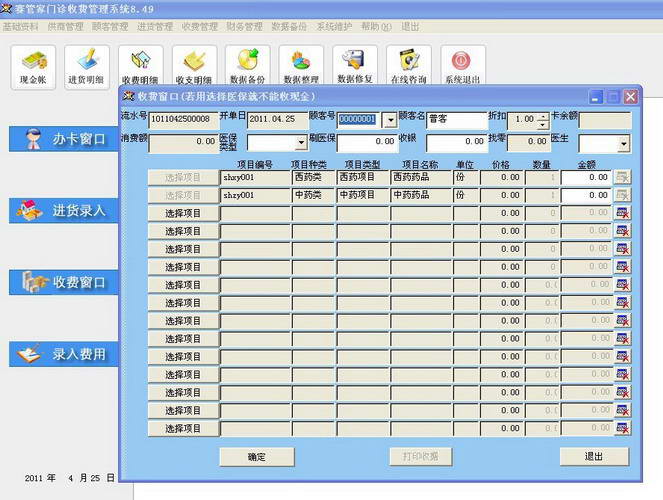Click the 刷医保 amount field
Viewport: 663px width, 500px height.
click(x=367, y=143)
